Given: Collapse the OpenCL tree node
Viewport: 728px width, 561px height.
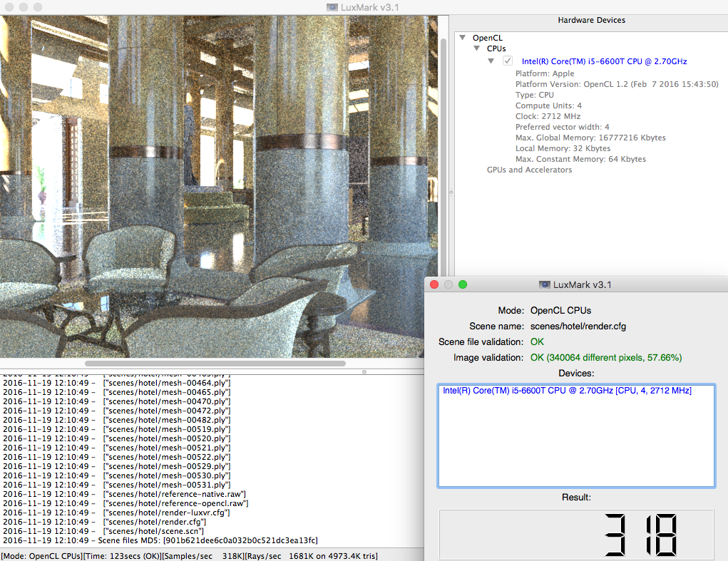Looking at the screenshot, I should click(463, 37).
